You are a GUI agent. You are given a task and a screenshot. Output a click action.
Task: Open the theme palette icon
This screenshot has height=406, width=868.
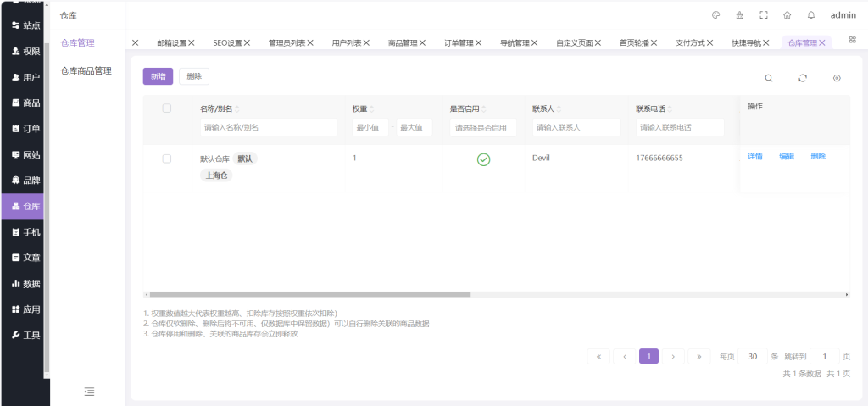click(x=715, y=15)
